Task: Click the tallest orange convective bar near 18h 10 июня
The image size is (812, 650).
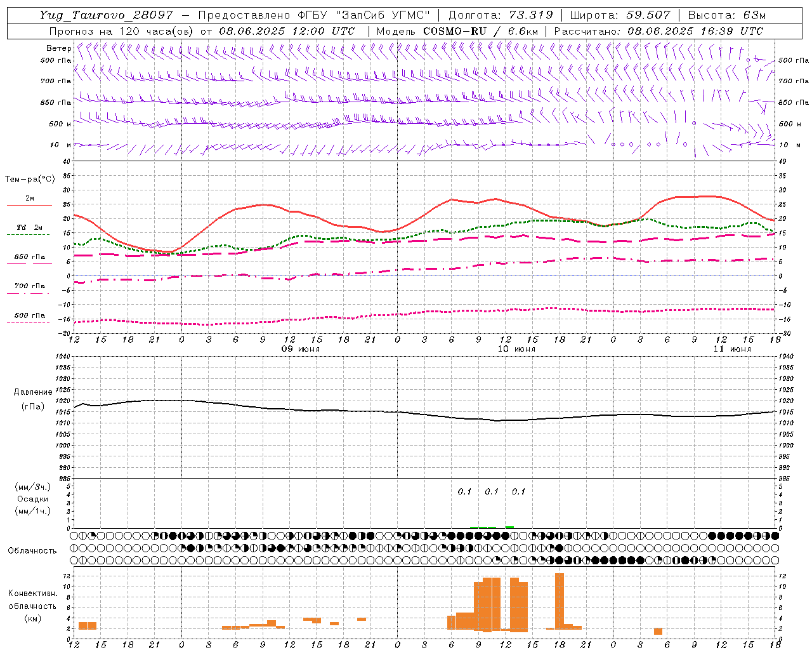Action: click(560, 601)
